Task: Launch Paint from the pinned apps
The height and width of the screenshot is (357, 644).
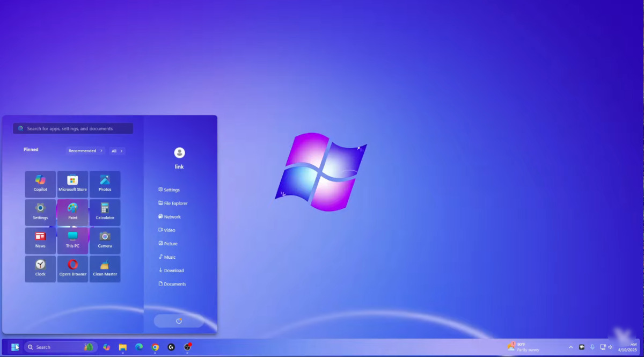Action: pos(72,213)
